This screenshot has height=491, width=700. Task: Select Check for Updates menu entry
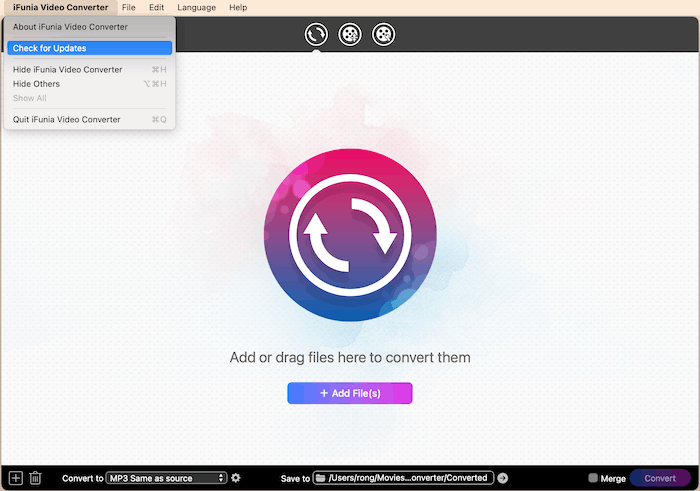89,48
